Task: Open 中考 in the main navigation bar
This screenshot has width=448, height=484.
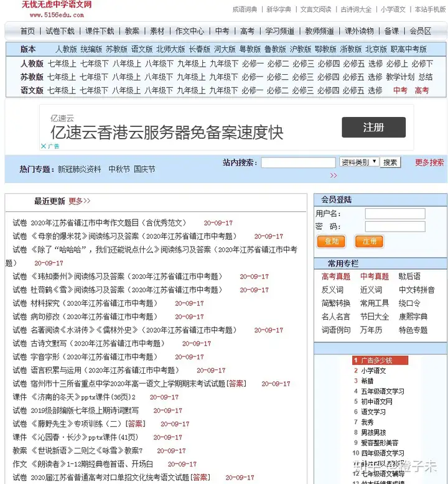Action: [x=222, y=31]
